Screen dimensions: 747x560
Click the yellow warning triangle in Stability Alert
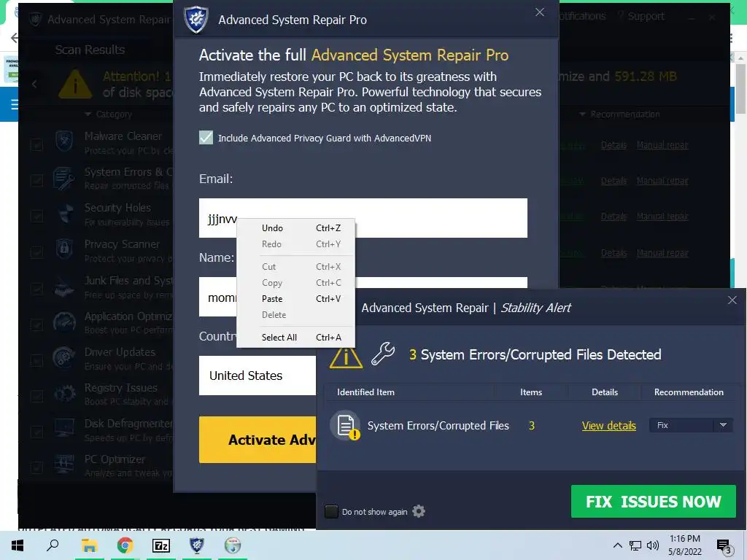point(346,357)
